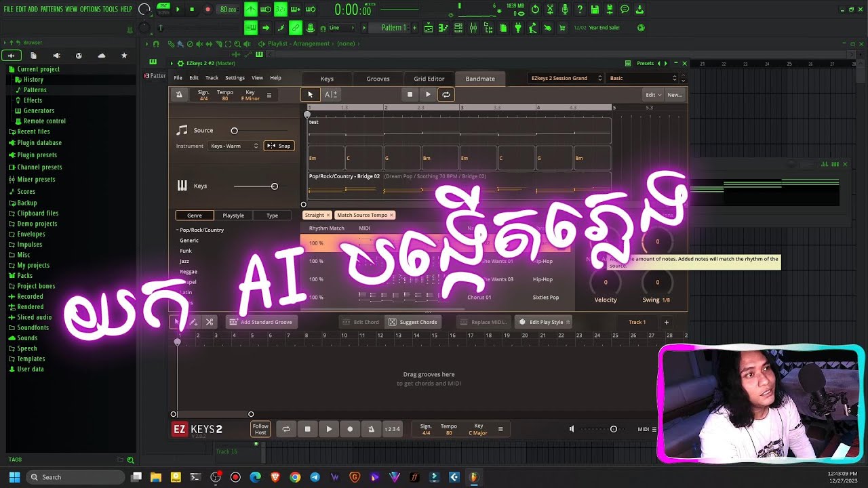The height and width of the screenshot is (488, 868).
Task: Toggle the Follow Host button
Action: (260, 429)
